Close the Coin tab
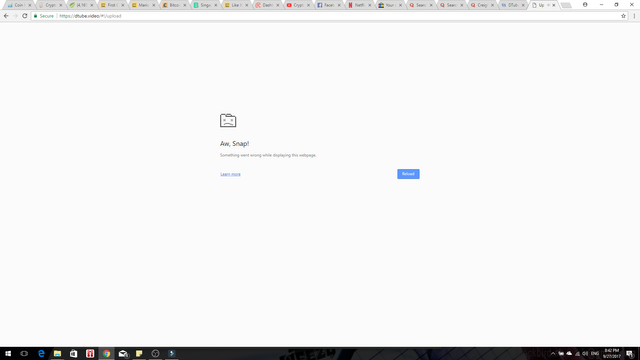Screen dimensions: 640x360 tap(29, 5)
